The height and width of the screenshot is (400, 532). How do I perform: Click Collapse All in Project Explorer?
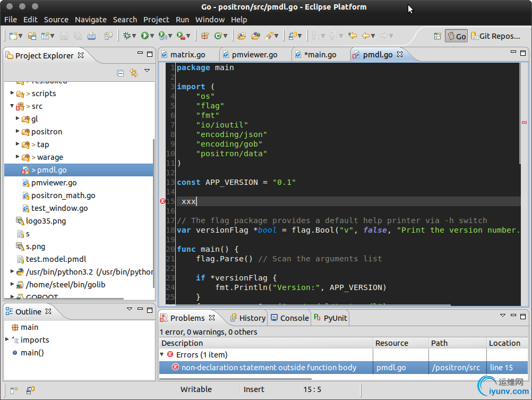(121, 73)
